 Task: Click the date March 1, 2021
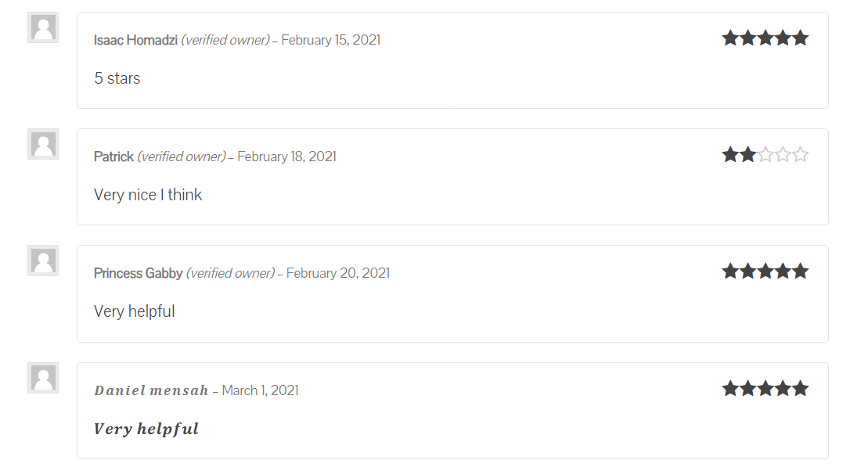pos(260,390)
